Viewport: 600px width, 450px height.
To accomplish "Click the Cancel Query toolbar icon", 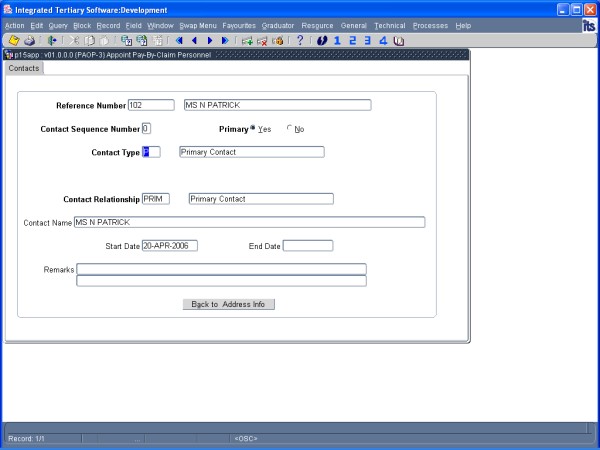I will pyautogui.click(x=157, y=40).
